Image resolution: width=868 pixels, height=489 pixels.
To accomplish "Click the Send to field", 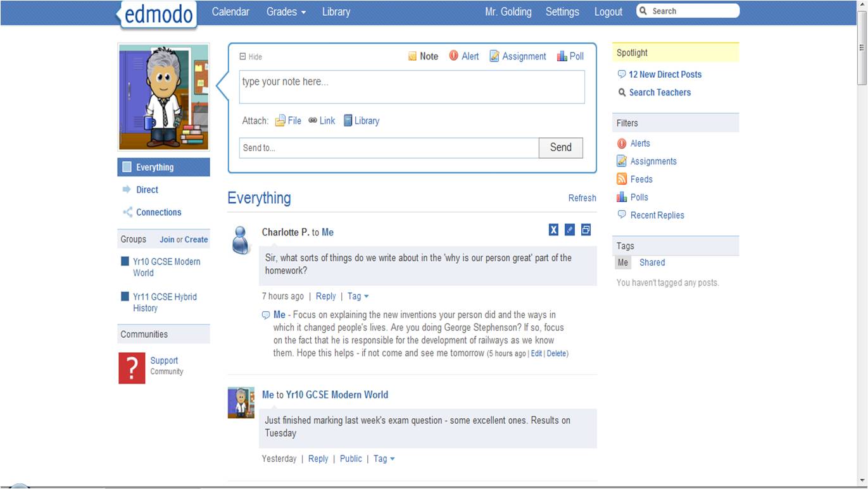I will point(389,148).
